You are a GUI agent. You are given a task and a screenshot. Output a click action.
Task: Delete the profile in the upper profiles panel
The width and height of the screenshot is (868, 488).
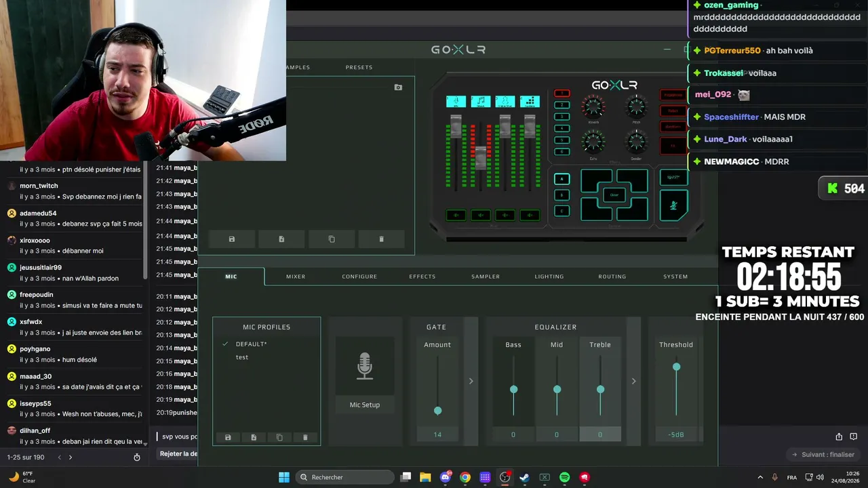click(381, 239)
